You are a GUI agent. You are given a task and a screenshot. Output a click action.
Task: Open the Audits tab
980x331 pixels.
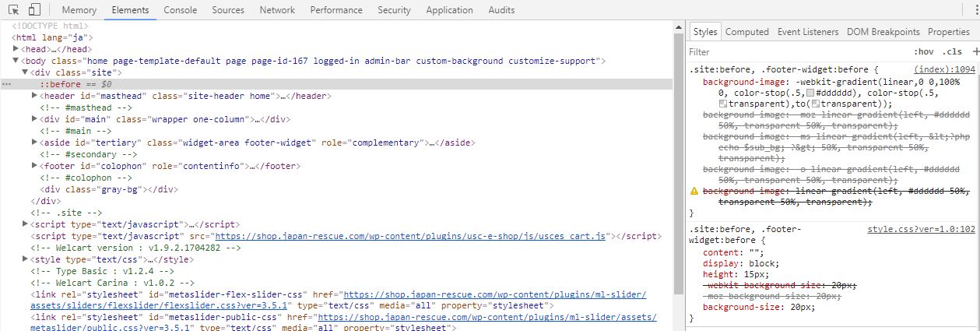tap(501, 10)
